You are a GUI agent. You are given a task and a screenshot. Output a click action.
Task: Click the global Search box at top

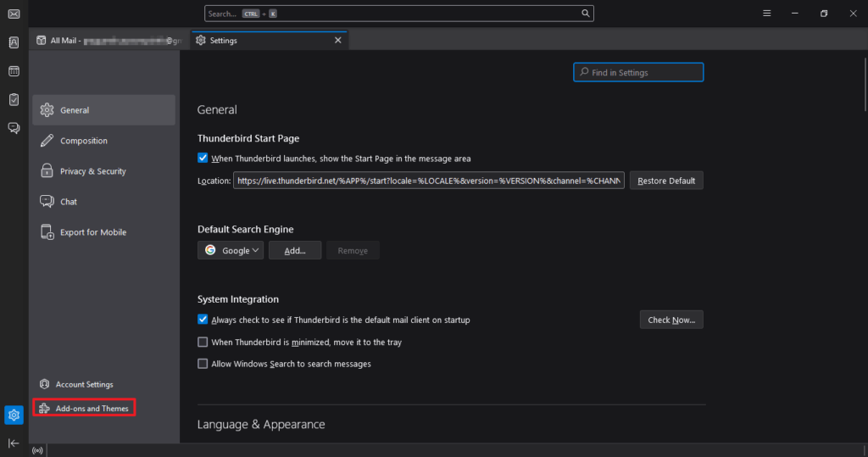click(399, 14)
